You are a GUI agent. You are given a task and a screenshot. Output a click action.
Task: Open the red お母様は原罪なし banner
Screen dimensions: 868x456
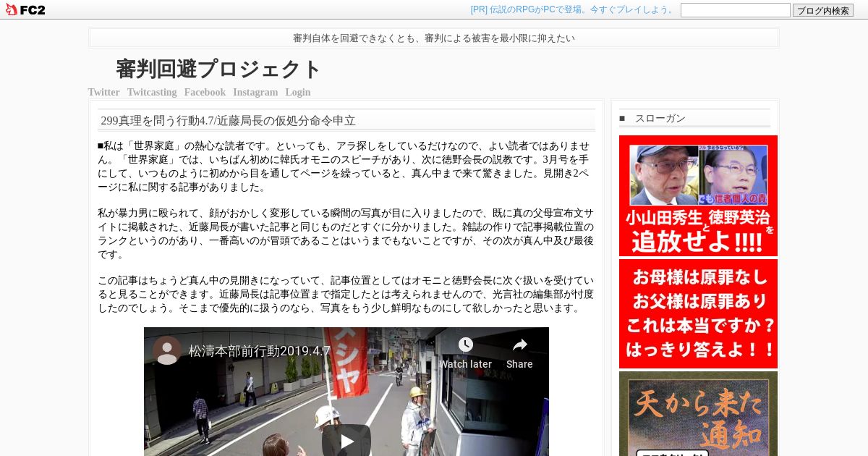click(698, 313)
